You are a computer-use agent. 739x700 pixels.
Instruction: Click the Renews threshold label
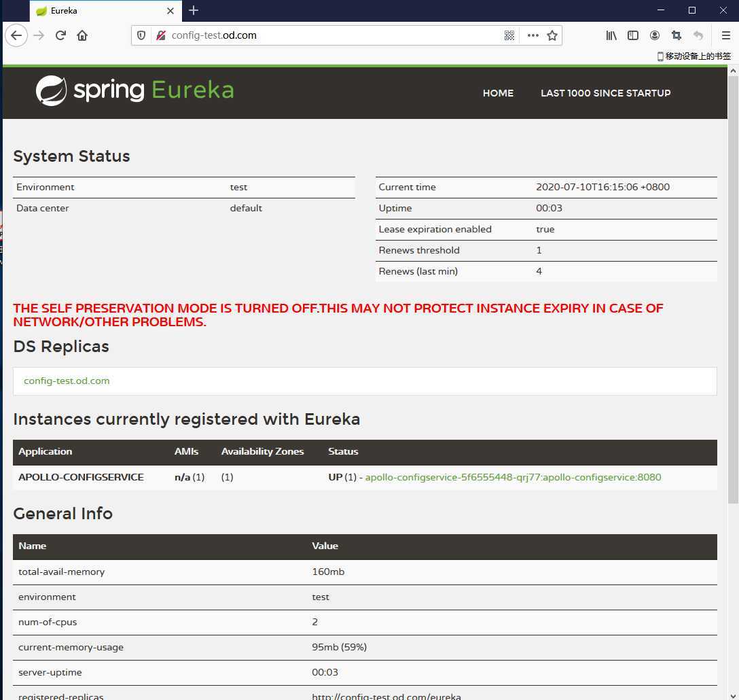click(419, 250)
